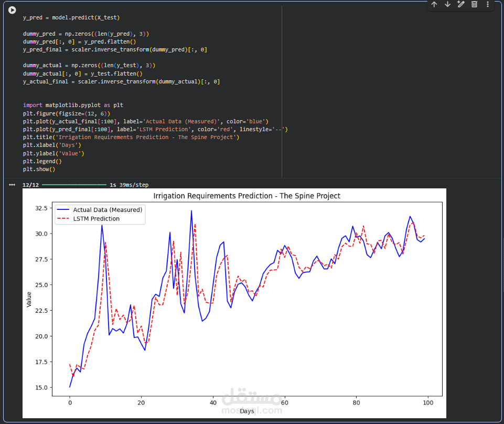Click the 'Value' y-axis label
504x424 pixels.
(29, 299)
